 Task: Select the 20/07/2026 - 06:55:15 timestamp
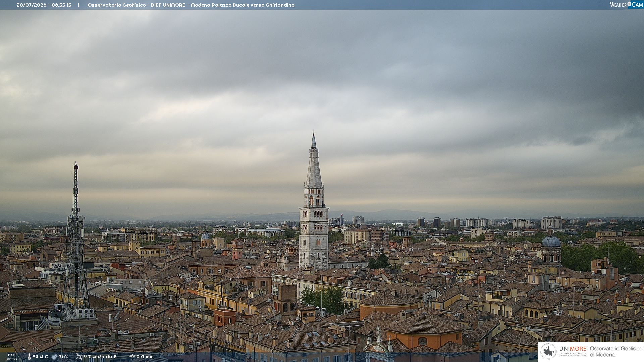coord(44,5)
